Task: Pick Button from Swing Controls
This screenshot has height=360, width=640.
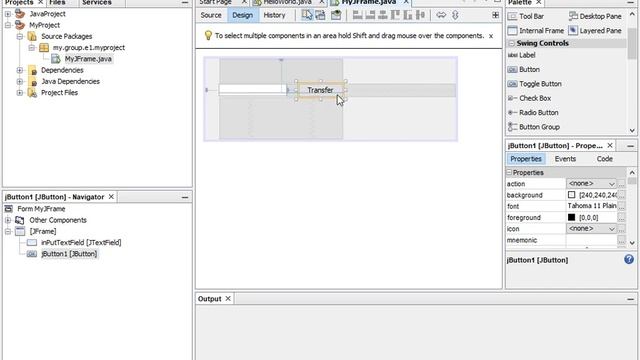Action: (524, 69)
